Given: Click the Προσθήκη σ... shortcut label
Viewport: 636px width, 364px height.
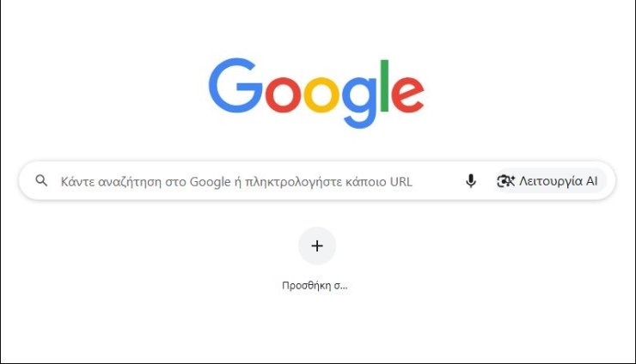Looking at the screenshot, I should pyautogui.click(x=315, y=286).
